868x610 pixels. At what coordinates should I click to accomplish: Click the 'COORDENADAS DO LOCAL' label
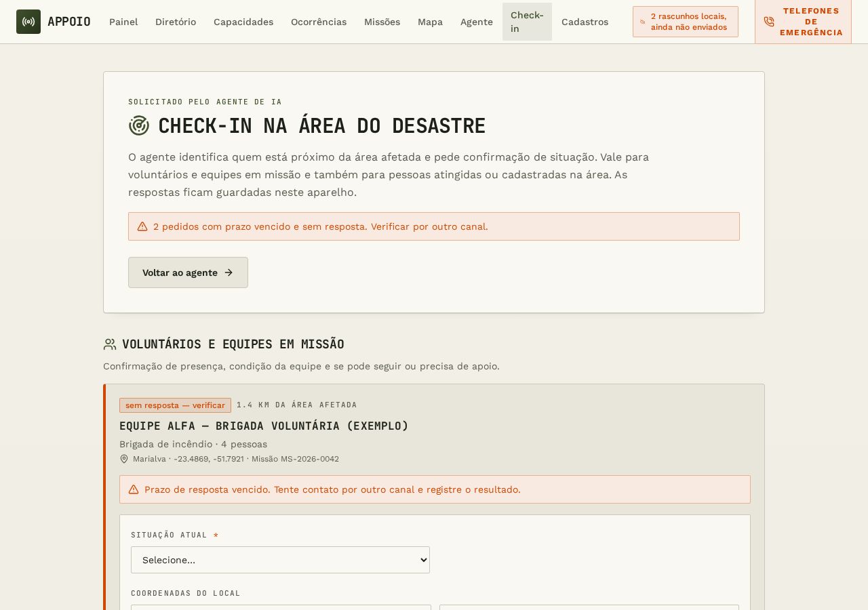point(186,593)
